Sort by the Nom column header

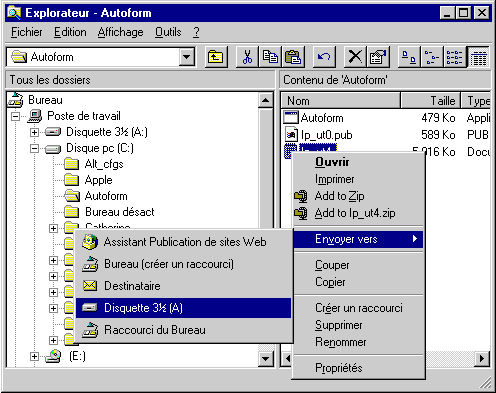341,101
